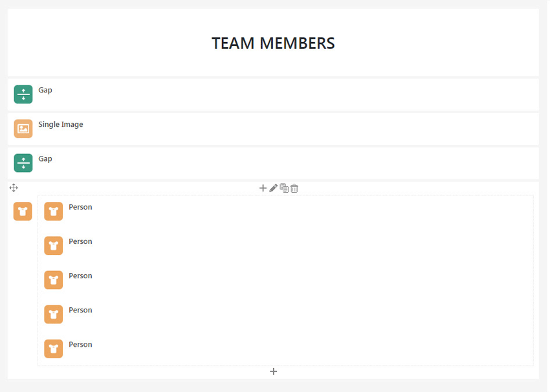The image size is (550, 392).
Task: Click the second green Gap element icon
Action: 23,163
